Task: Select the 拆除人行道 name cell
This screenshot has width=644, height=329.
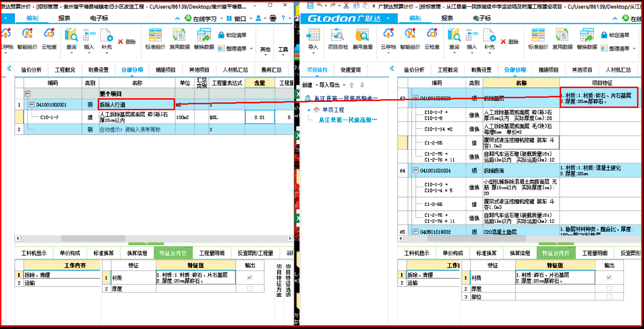Action: click(x=137, y=105)
